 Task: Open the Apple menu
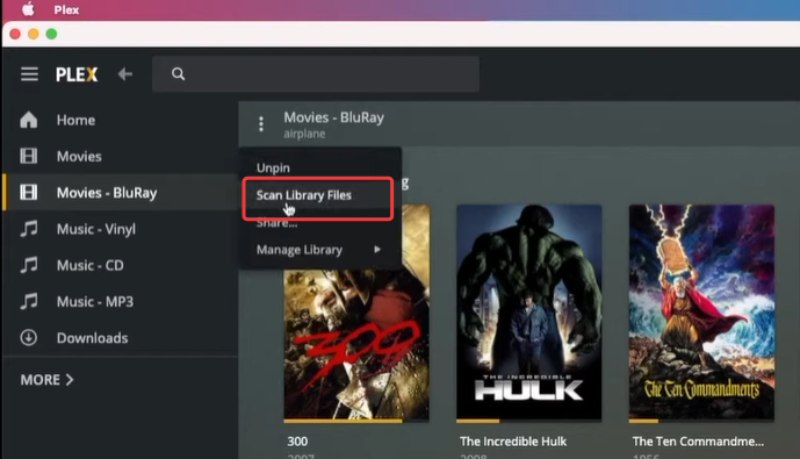click(x=28, y=10)
